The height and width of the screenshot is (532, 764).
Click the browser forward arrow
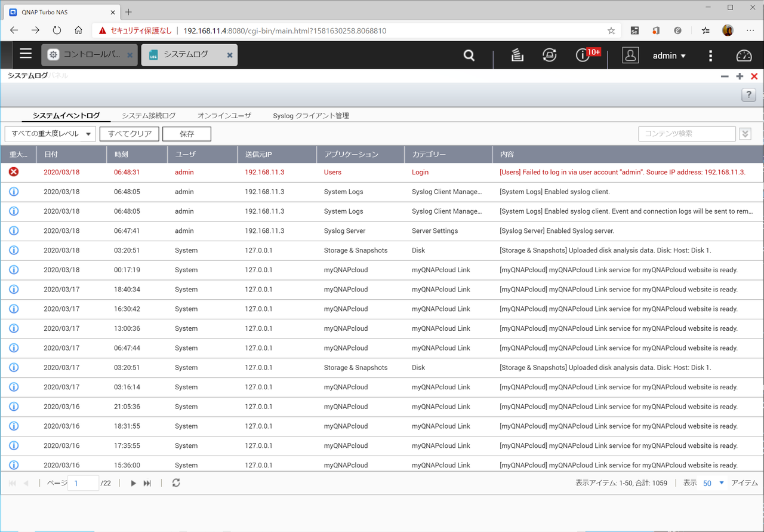tap(35, 30)
